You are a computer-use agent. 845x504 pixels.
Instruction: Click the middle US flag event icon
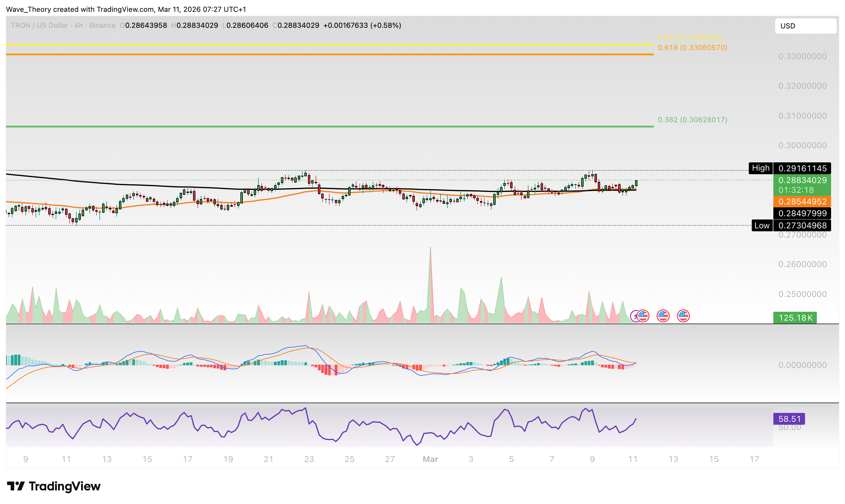coord(663,316)
